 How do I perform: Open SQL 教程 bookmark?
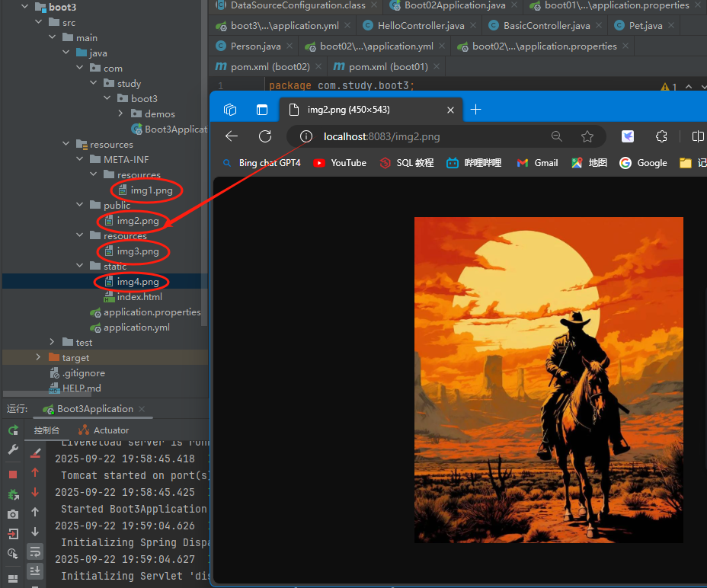pyautogui.click(x=407, y=163)
